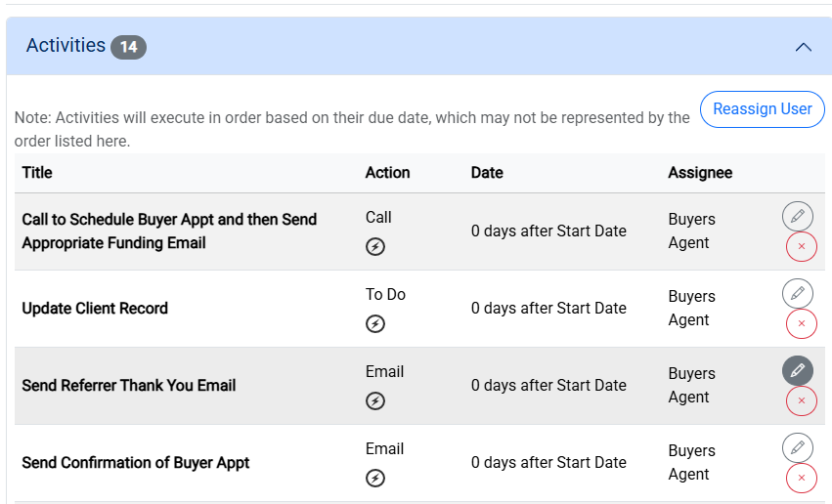The width and height of the screenshot is (832, 504).
Task: Click the Activities section header title
Action: (x=66, y=46)
